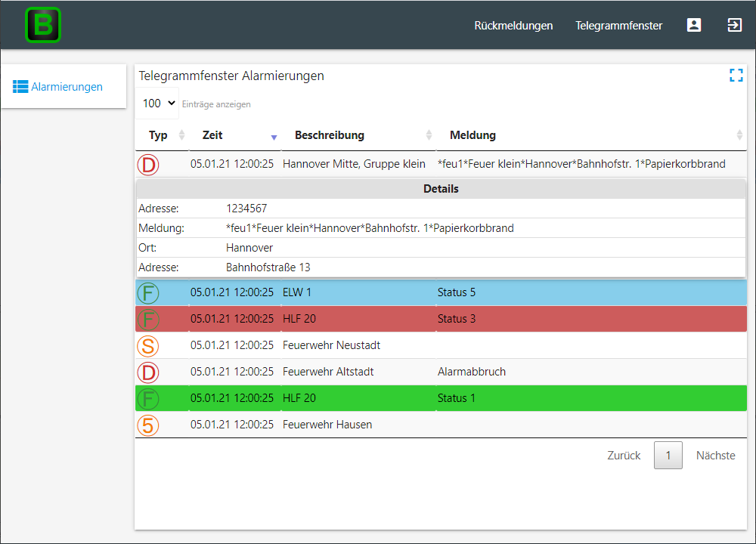Click the red D icon for Feuerwehr Altstadt
This screenshot has height=544, width=756.
[x=147, y=372]
